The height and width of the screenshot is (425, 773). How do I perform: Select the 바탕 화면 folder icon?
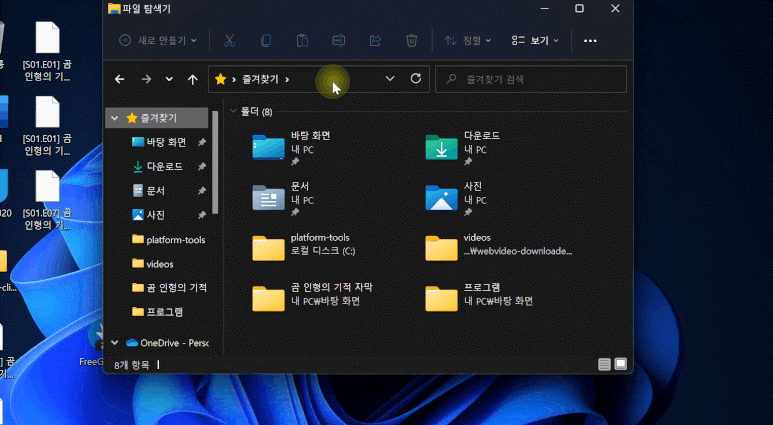pos(269,147)
